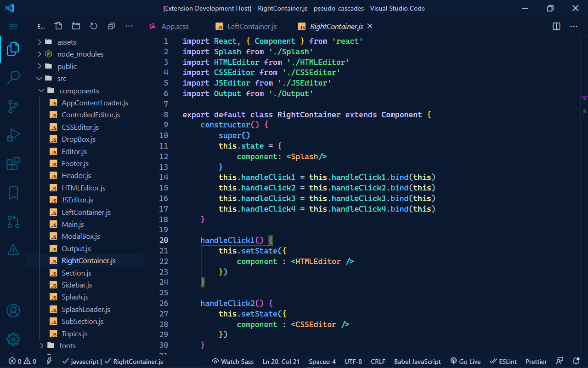The width and height of the screenshot is (588, 368).
Task: Open the Source Control view
Action: click(x=13, y=106)
